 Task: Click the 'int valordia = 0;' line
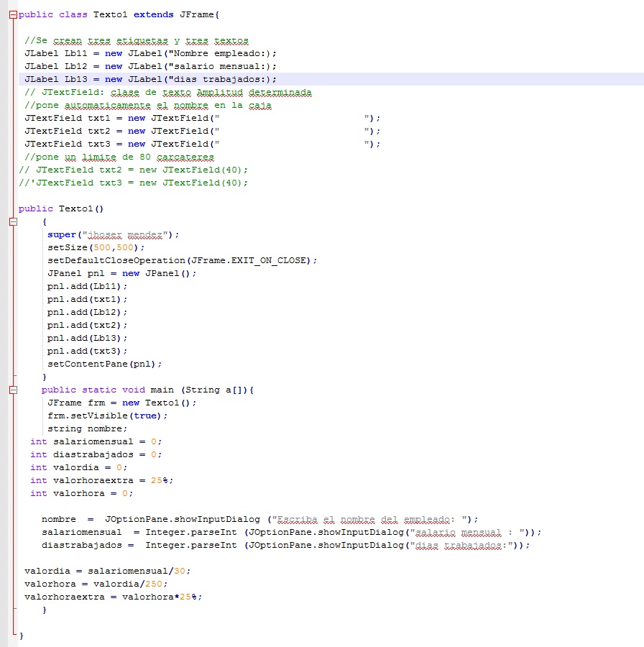(x=79, y=467)
